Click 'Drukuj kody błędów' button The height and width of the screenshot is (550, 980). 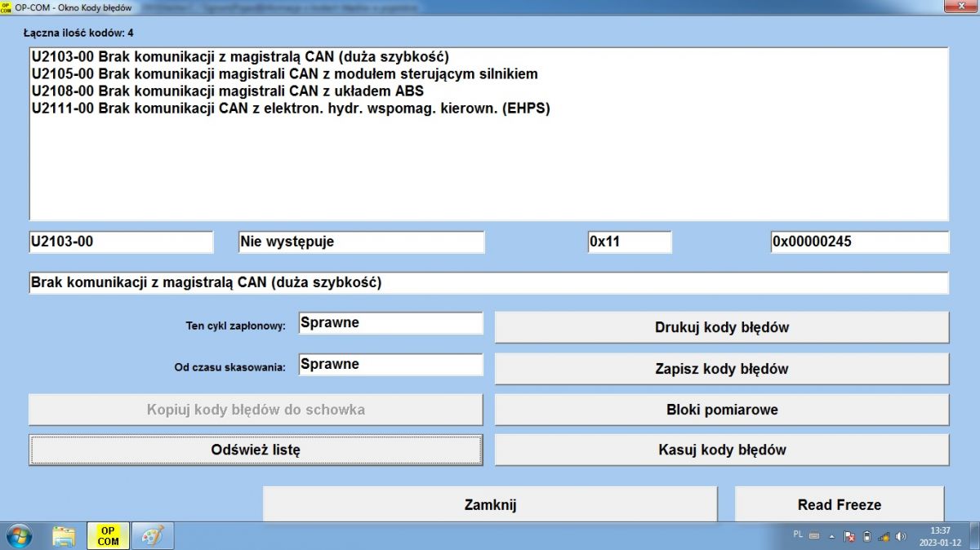click(722, 327)
